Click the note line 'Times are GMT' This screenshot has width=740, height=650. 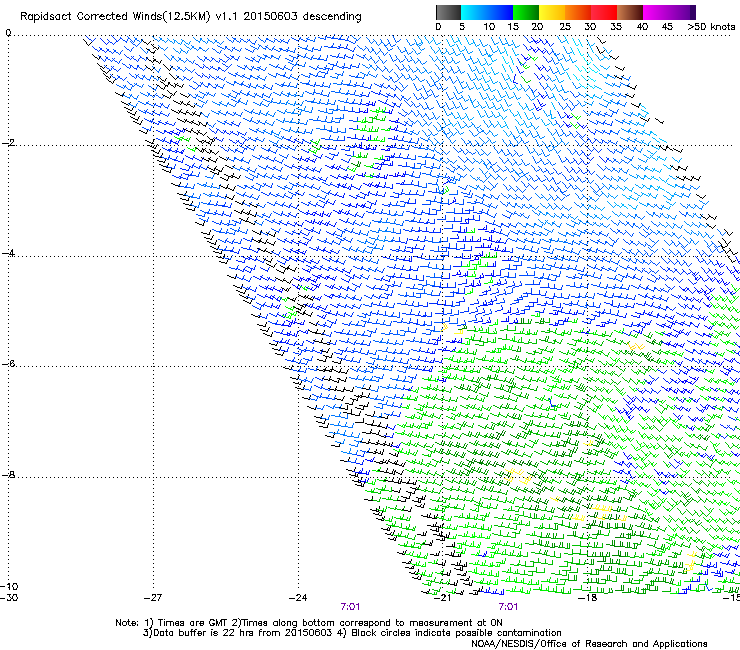[x=193, y=623]
